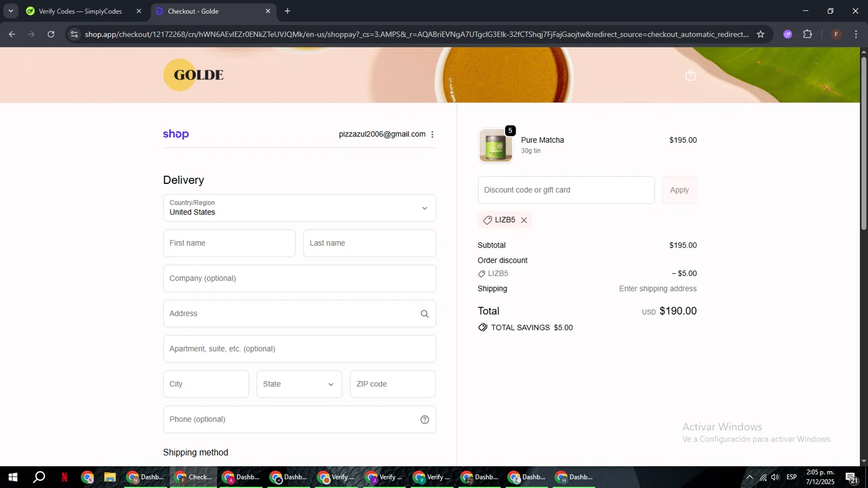The image size is (868, 488).
Task: Bookmark this page with star icon
Action: [x=760, y=34]
